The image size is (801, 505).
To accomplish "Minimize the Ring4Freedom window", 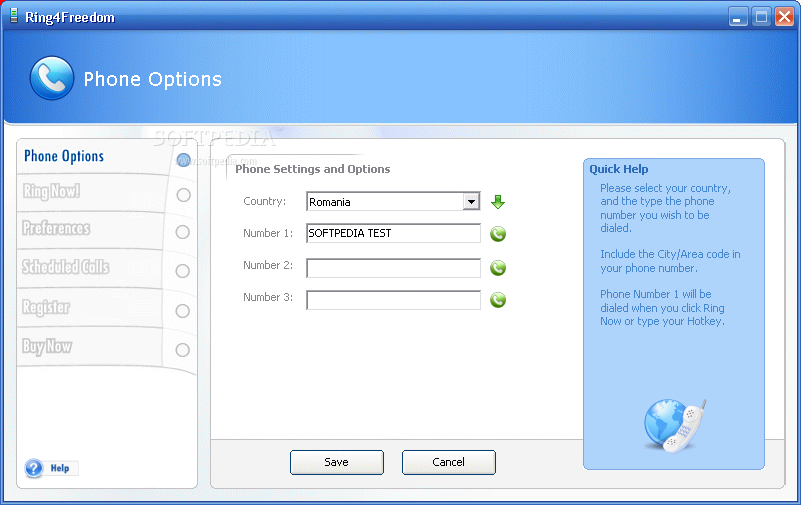I will 738,17.
